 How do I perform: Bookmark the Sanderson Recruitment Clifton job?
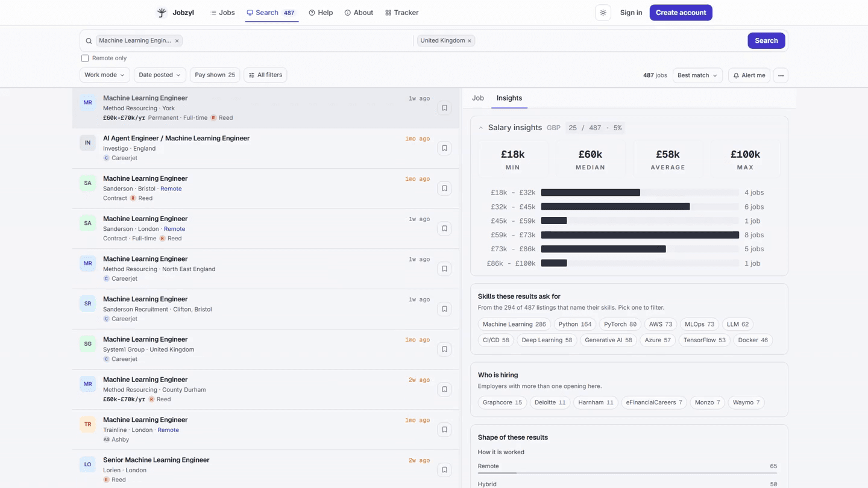[444, 309]
